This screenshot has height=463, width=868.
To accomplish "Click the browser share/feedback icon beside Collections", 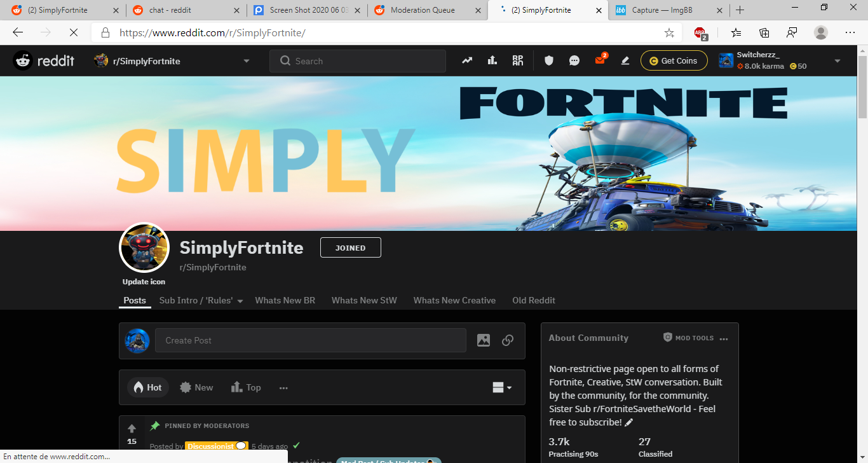I will pos(792,33).
